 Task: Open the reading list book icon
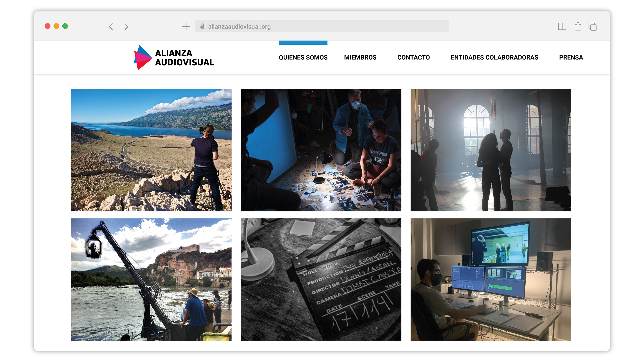coord(562,26)
